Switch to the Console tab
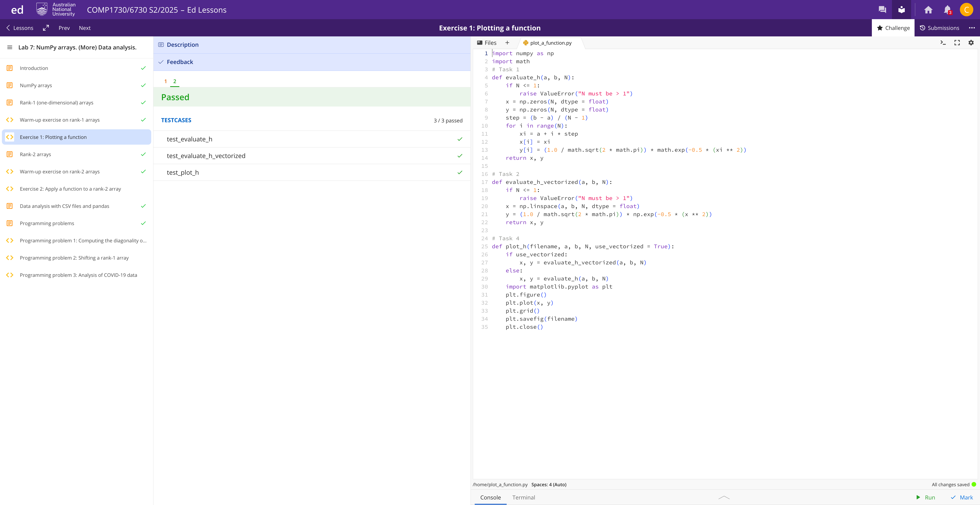 point(490,497)
